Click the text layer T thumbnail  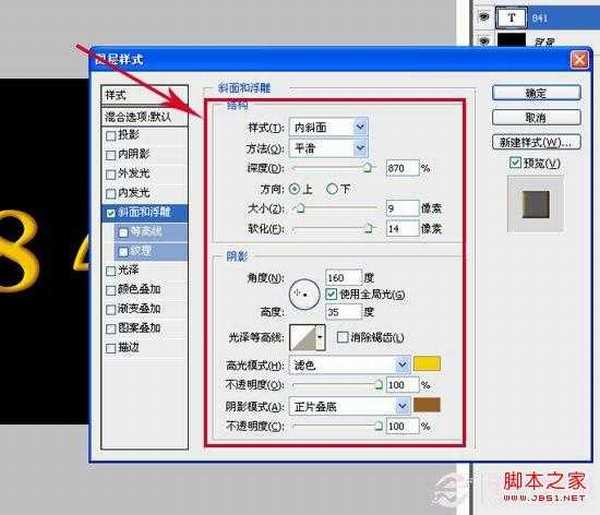click(514, 17)
